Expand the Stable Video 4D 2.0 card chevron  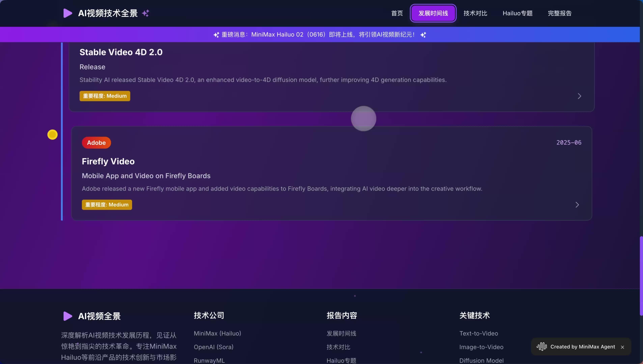pyautogui.click(x=579, y=96)
